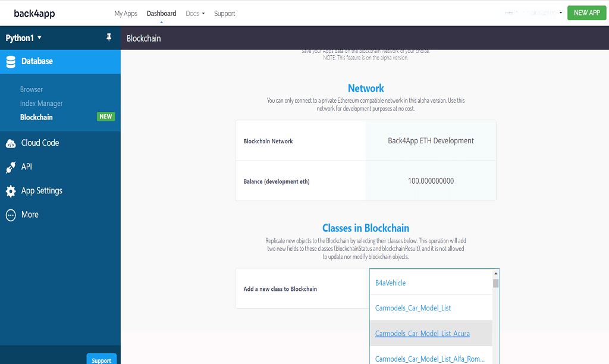Click the blue Support button in sidebar
This screenshot has height=364, width=609.
pos(101,360)
